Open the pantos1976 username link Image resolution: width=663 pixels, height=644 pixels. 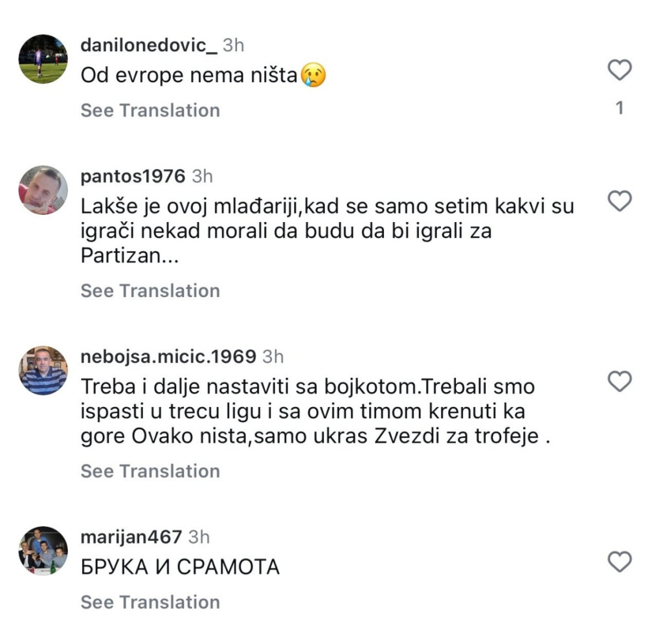pyautogui.click(x=134, y=176)
